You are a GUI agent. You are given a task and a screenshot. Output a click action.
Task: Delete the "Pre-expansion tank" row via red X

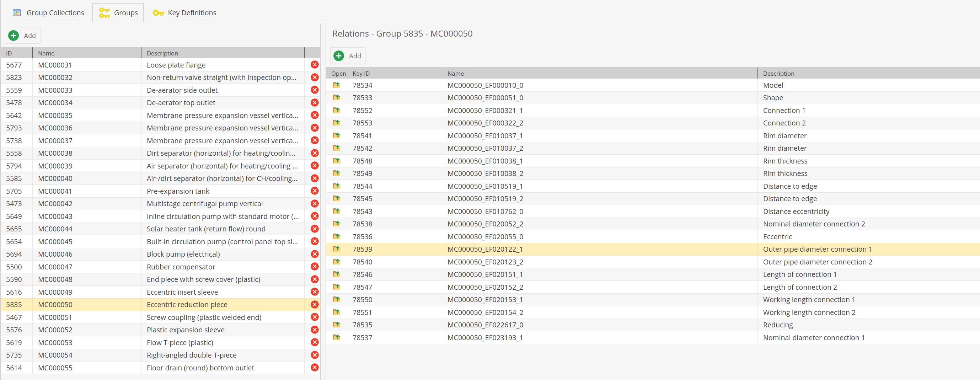click(x=314, y=191)
